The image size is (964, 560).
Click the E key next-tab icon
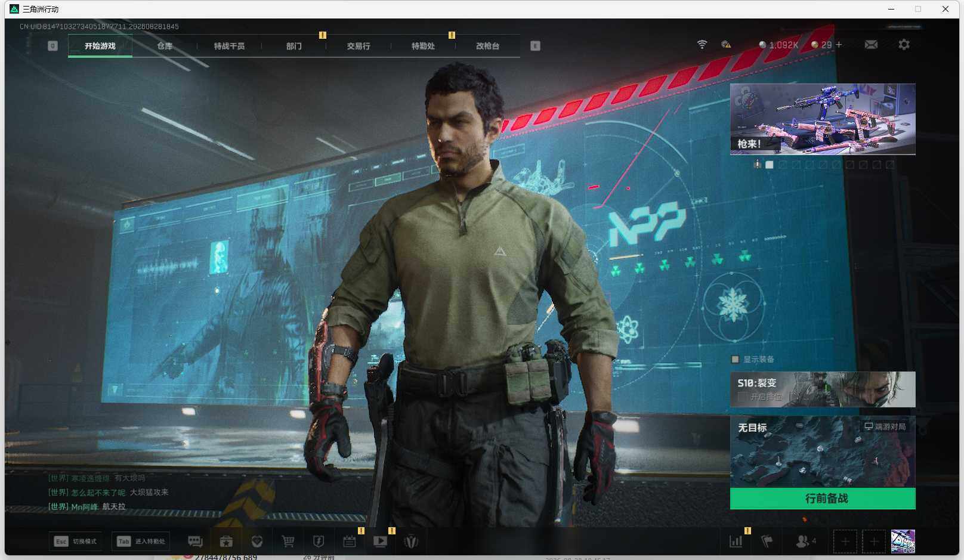coord(535,46)
